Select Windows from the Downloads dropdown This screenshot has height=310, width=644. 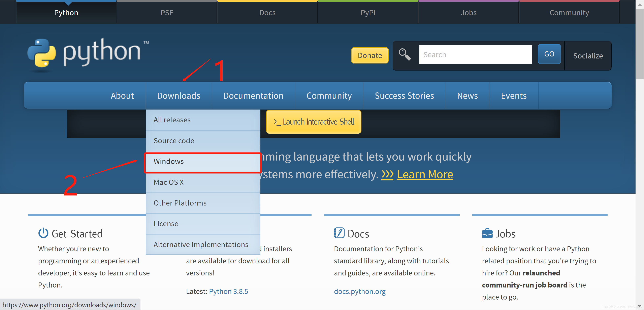pos(169,161)
